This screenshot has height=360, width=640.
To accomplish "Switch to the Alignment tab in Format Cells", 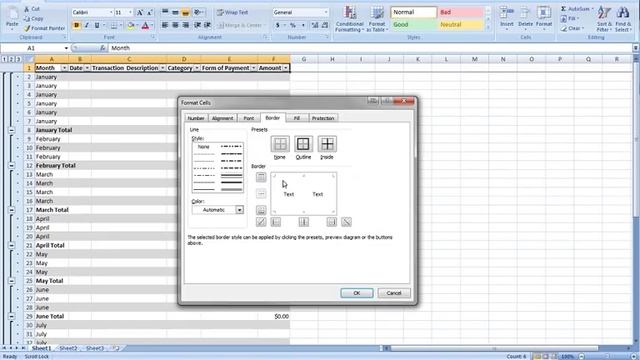I will click(x=222, y=118).
